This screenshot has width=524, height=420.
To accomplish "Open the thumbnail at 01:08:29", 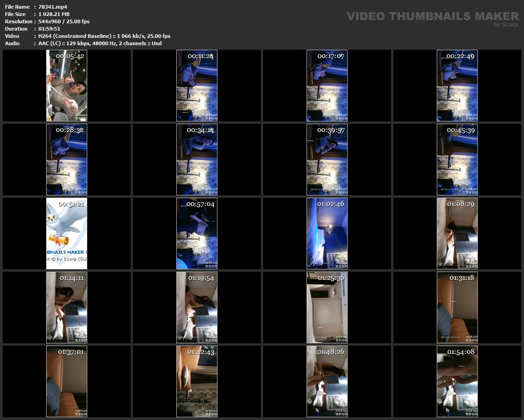I will (457, 233).
